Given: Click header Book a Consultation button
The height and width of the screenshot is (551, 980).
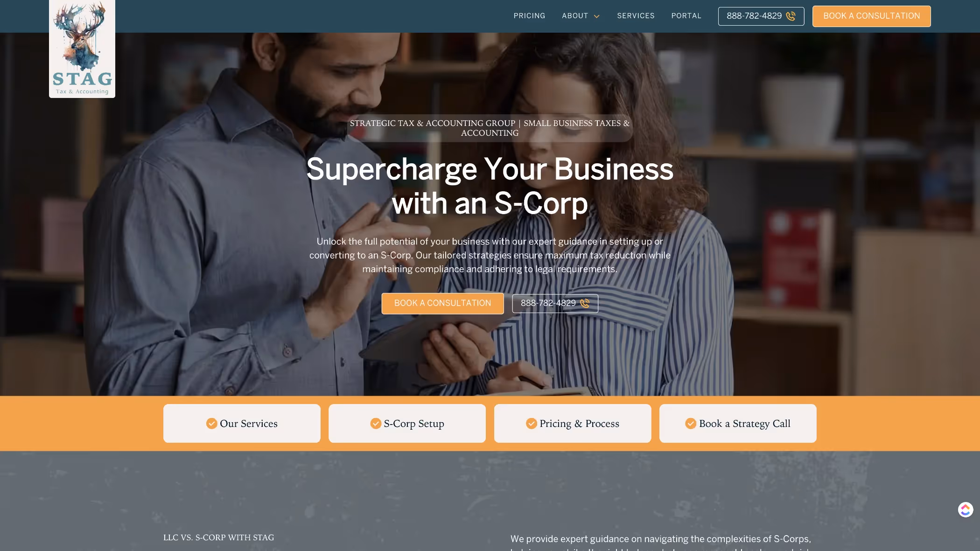Looking at the screenshot, I should point(871,16).
